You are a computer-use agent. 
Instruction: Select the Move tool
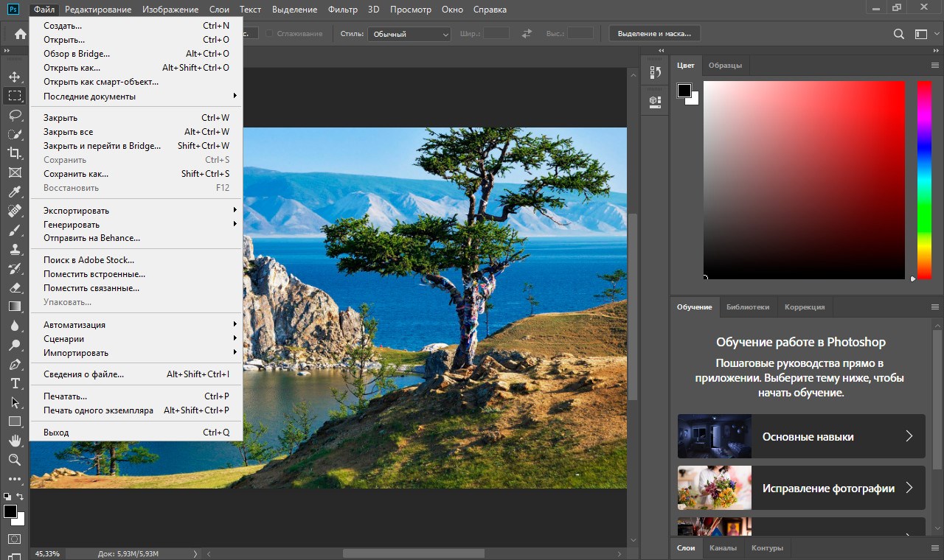pos(14,77)
